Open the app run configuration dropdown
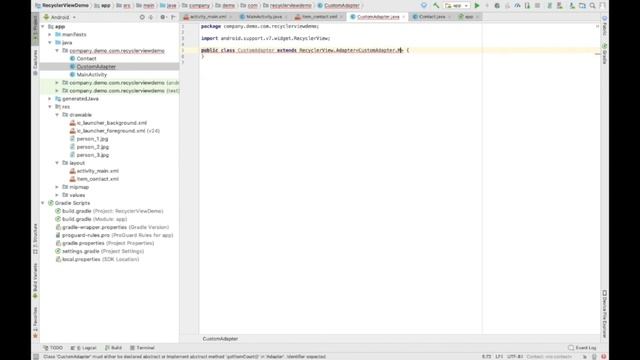Screen dimensions: 640x360 coord(457,6)
